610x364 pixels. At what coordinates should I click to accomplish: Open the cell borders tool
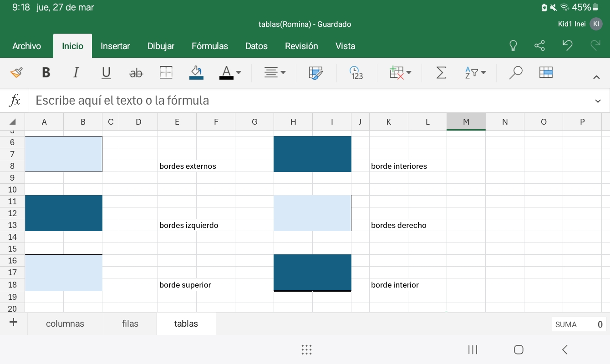166,73
